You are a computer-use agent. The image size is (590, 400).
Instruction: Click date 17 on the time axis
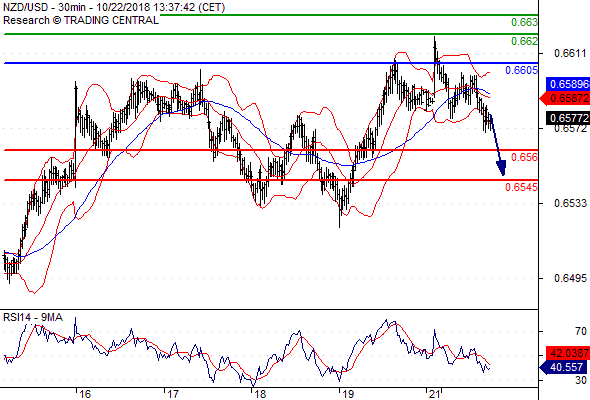point(173,394)
